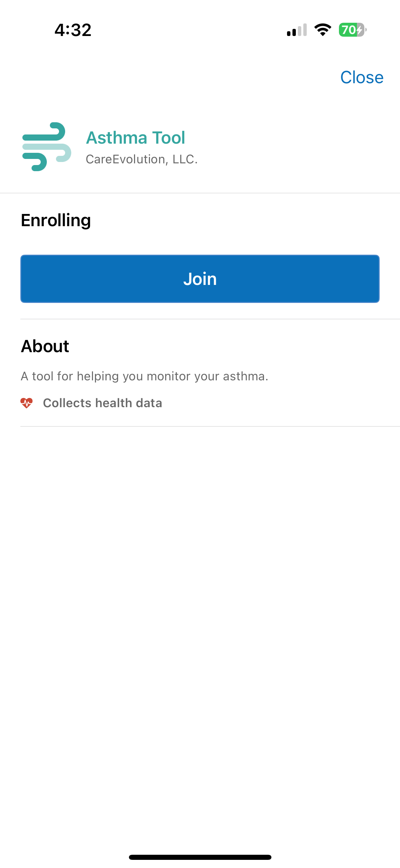This screenshot has width=400, height=868.
Task: Tap the asthma monitoring description text
Action: pyautogui.click(x=145, y=376)
